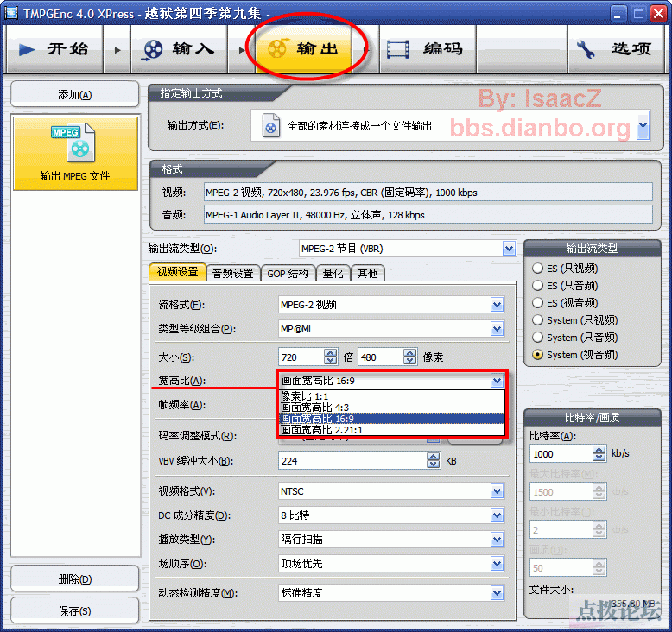Select System (视音频) radio button
This screenshot has height=632, width=672.
(537, 355)
